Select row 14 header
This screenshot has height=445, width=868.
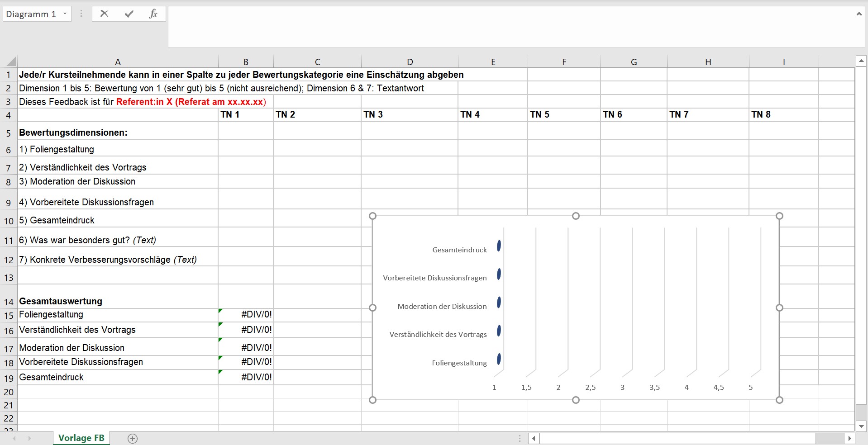point(9,302)
